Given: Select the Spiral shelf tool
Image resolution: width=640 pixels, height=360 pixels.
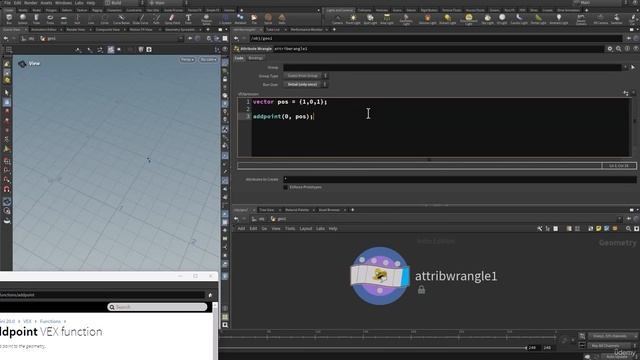Looking at the screenshot, I should coord(268,19).
